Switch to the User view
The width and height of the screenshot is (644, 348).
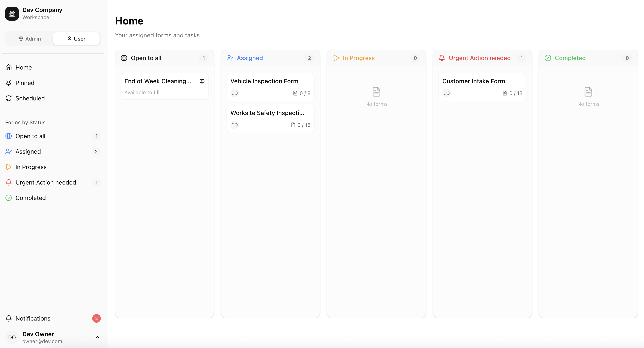pyautogui.click(x=76, y=38)
